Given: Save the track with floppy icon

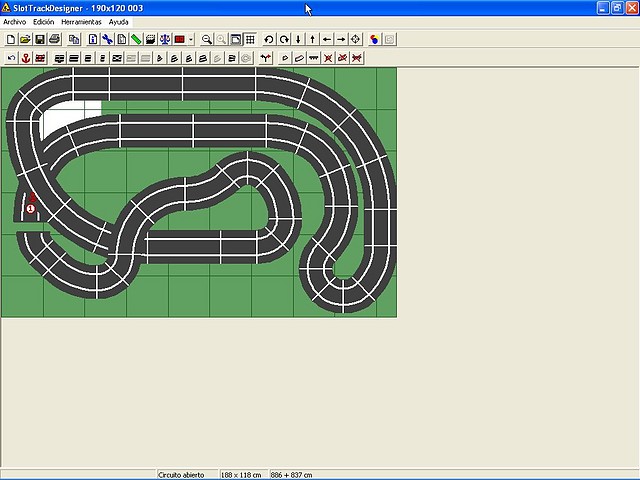Looking at the screenshot, I should coord(40,39).
